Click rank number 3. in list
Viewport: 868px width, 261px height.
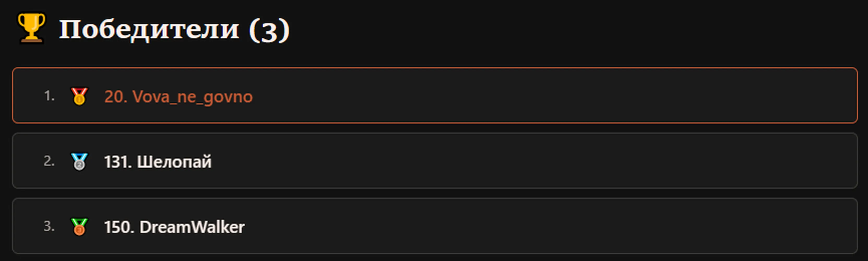click(49, 226)
